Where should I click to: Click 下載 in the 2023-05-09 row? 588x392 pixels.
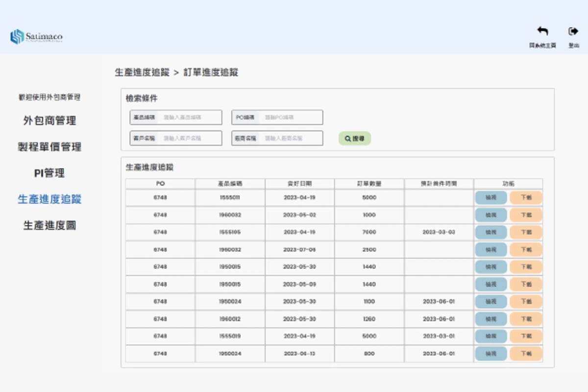[526, 285]
